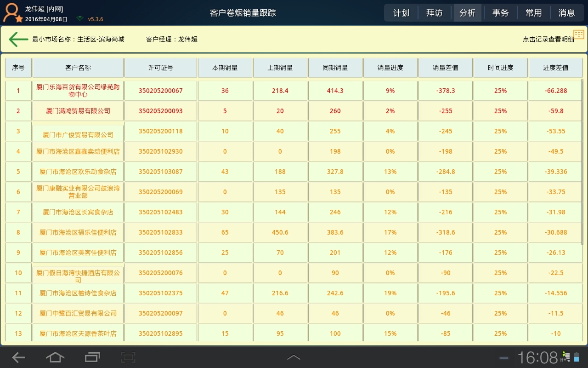Click the 销量差值 column header

pos(446,68)
